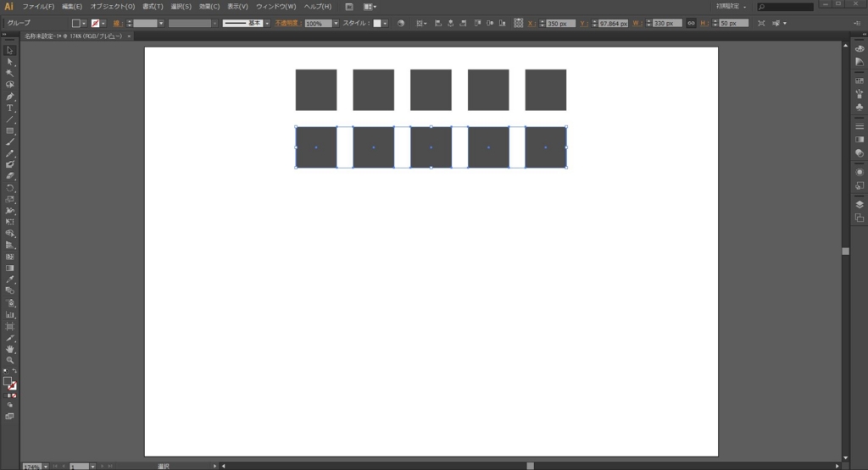Click the 不透明度 opacity link
Image resolution: width=868 pixels, height=470 pixels.
(x=287, y=23)
